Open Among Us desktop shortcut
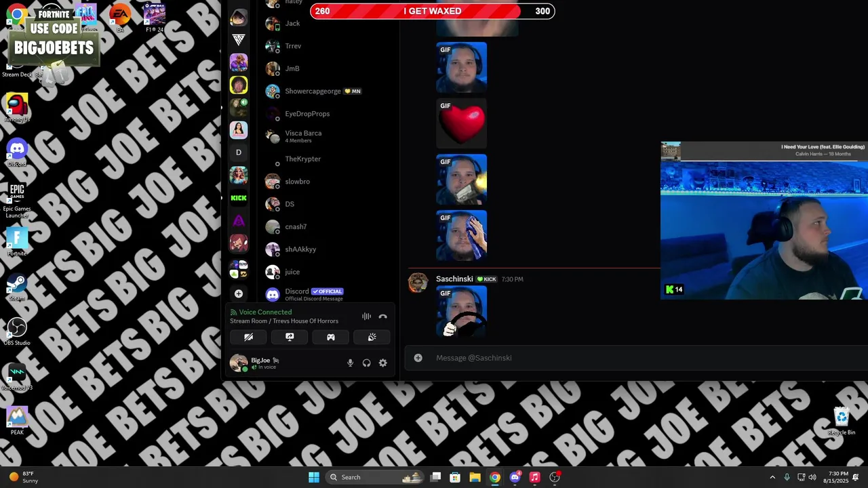The image size is (868, 488). click(x=17, y=108)
